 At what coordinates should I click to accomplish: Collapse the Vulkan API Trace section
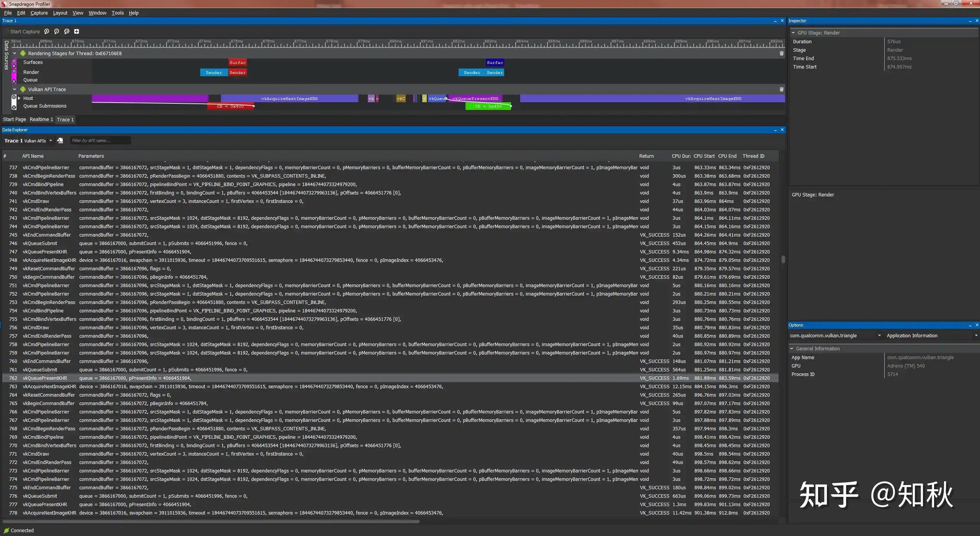[x=15, y=89]
